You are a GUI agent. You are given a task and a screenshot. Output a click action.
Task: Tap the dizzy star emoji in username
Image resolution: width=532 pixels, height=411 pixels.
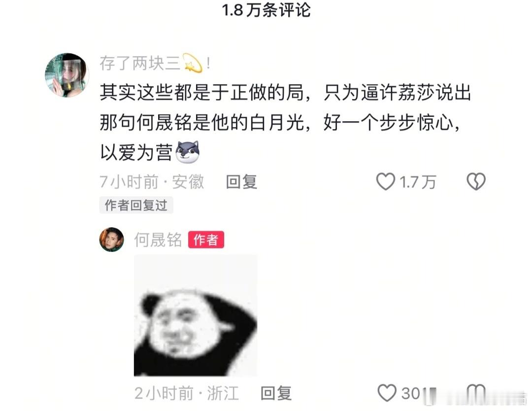point(193,63)
